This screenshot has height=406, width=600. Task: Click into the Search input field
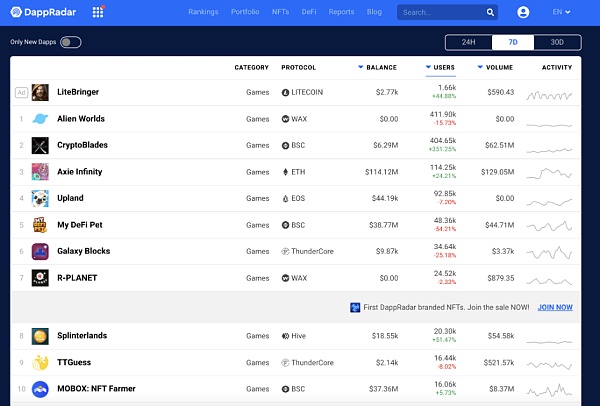438,12
